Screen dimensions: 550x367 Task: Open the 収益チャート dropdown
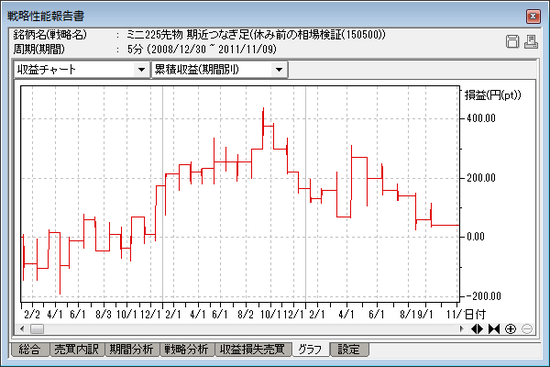pyautogui.click(x=141, y=69)
